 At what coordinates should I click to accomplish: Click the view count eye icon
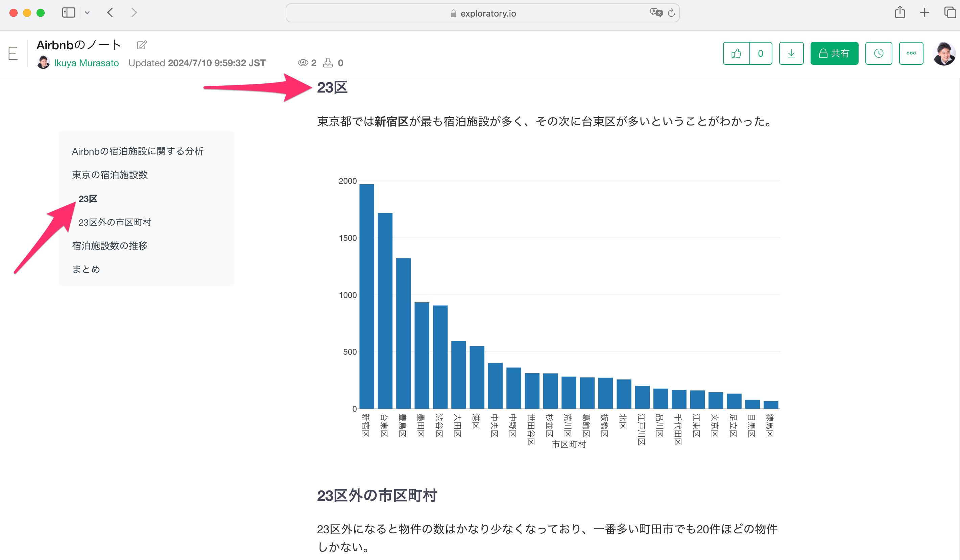pos(303,63)
